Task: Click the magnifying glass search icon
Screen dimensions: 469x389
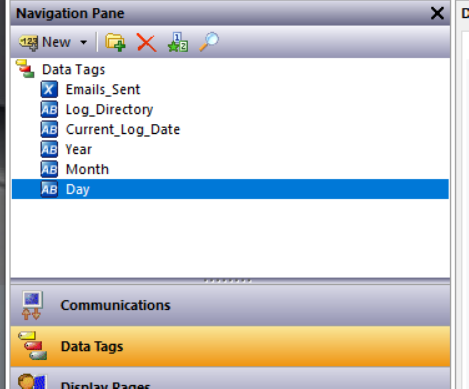Action: point(209,42)
